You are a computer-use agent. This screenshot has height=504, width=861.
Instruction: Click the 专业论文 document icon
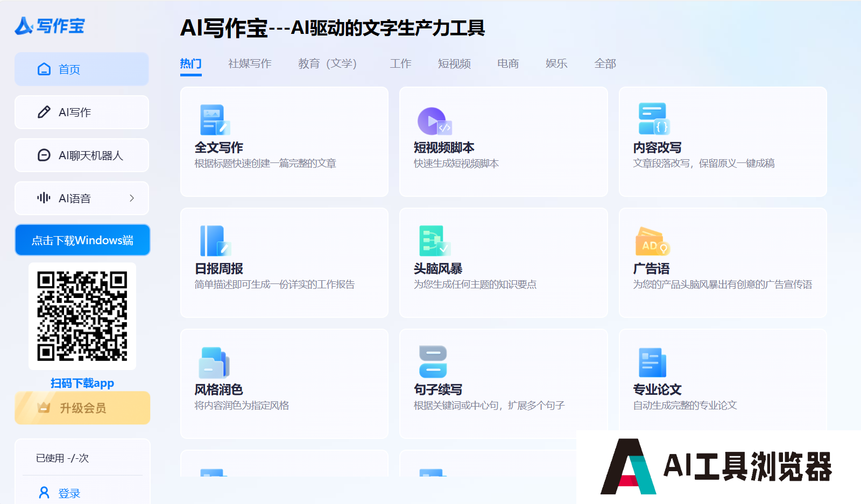[x=652, y=363]
